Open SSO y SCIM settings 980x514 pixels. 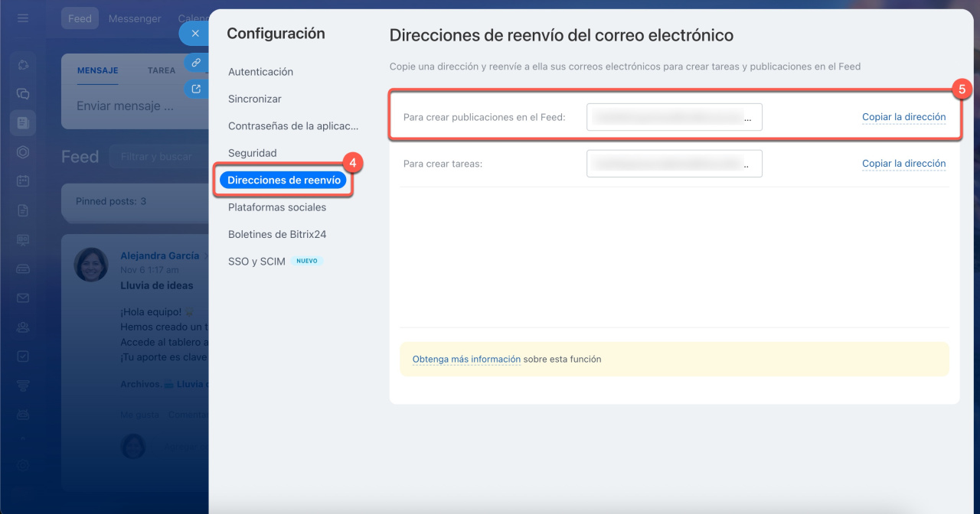pyautogui.click(x=256, y=262)
